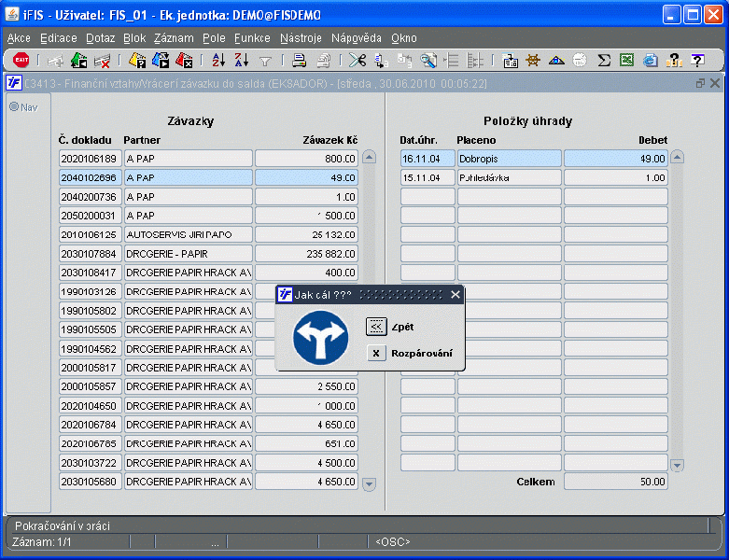Click the execute query icon

click(161, 61)
